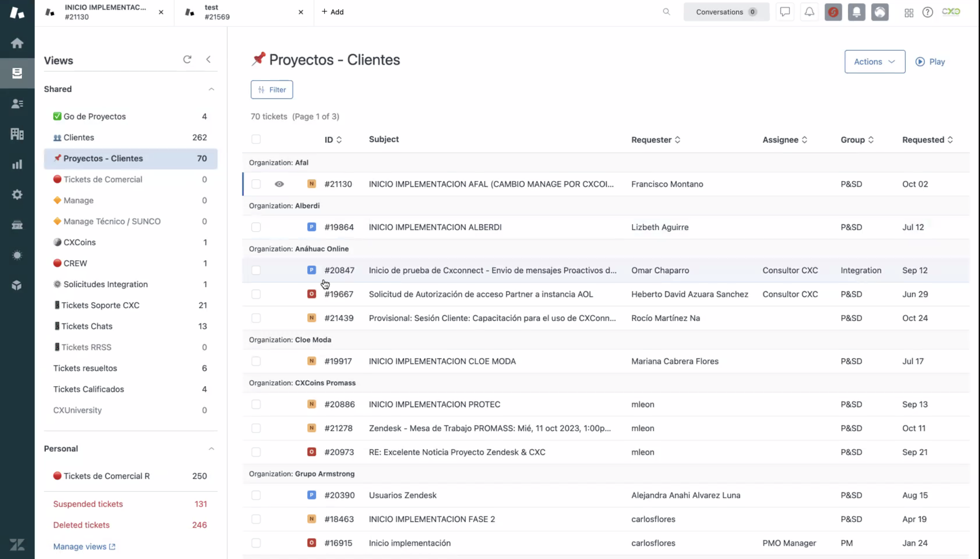Select the Tickets Chats view
The image size is (980, 559).
[x=130, y=326]
